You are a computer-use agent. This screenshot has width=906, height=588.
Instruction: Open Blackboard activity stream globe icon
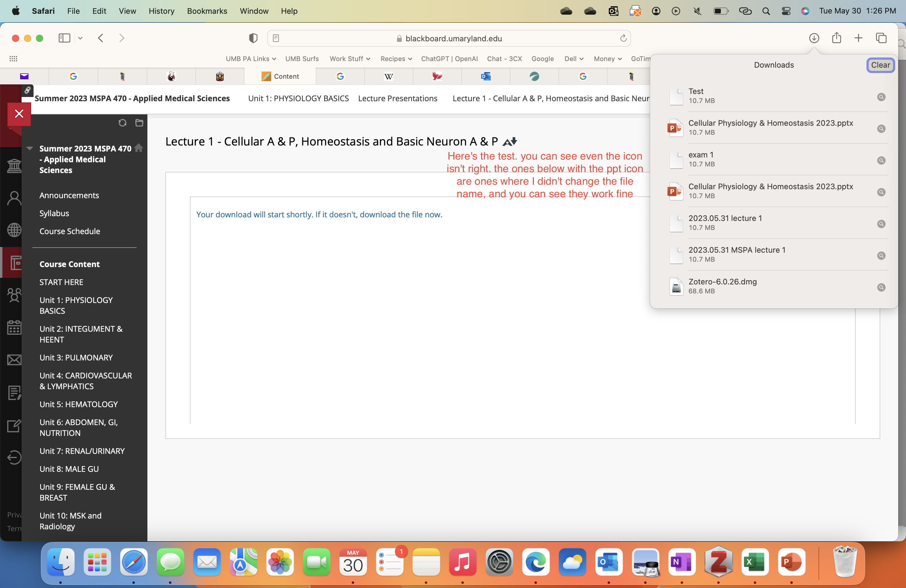click(x=14, y=230)
